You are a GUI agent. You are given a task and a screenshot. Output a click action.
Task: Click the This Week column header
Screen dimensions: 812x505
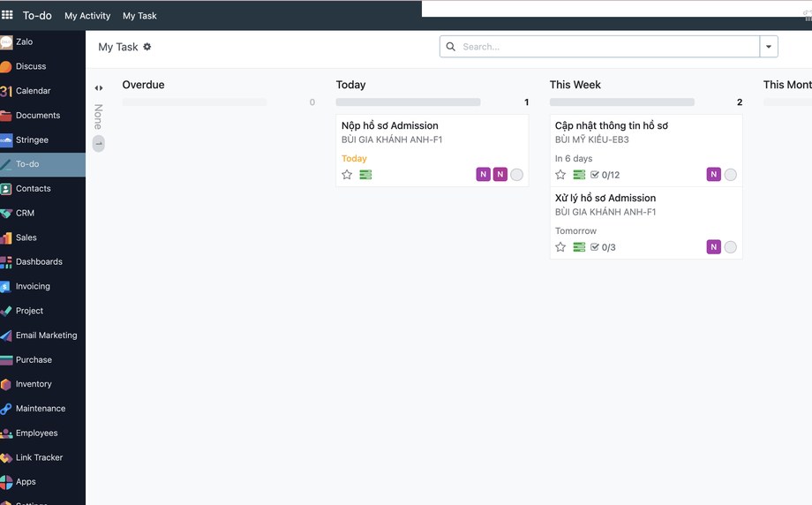575,85
